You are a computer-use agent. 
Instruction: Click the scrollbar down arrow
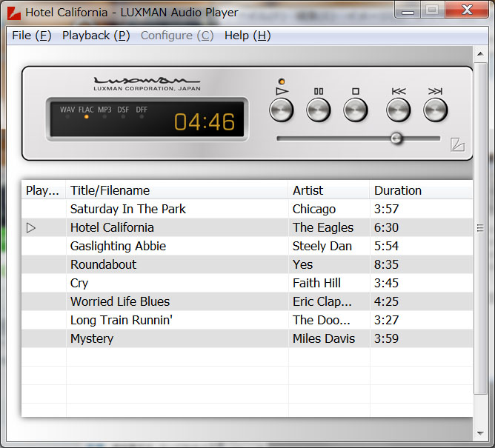click(480, 433)
